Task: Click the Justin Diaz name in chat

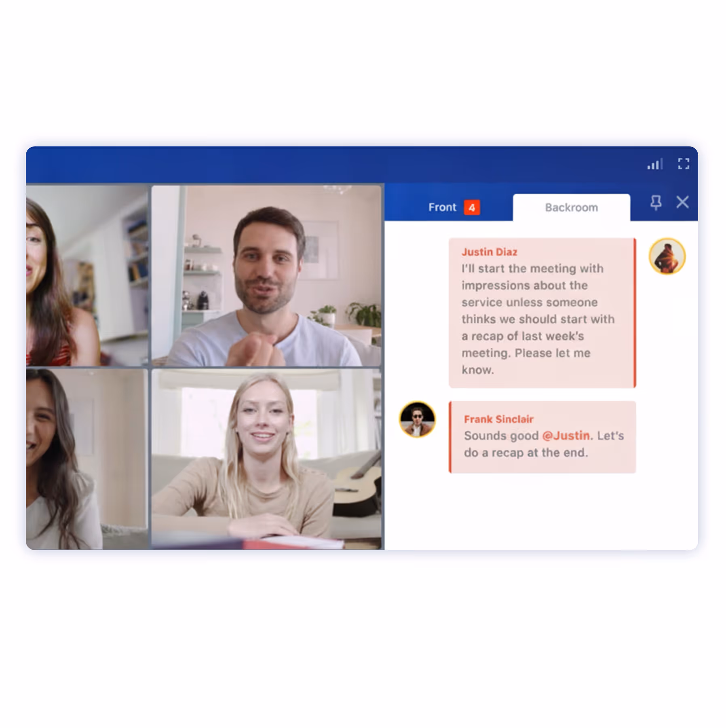Action: (490, 252)
